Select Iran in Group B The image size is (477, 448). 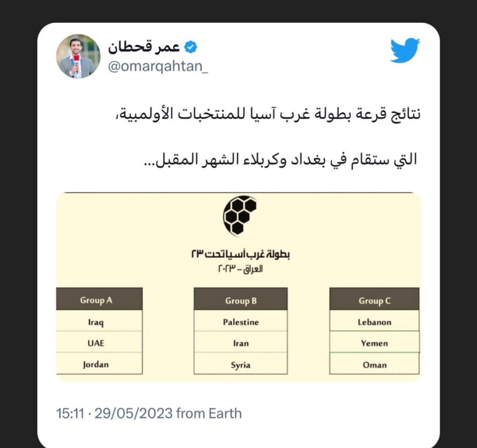(x=241, y=342)
